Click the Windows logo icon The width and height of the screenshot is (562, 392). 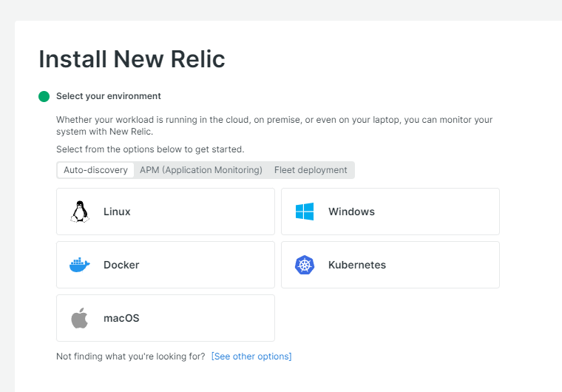point(305,212)
